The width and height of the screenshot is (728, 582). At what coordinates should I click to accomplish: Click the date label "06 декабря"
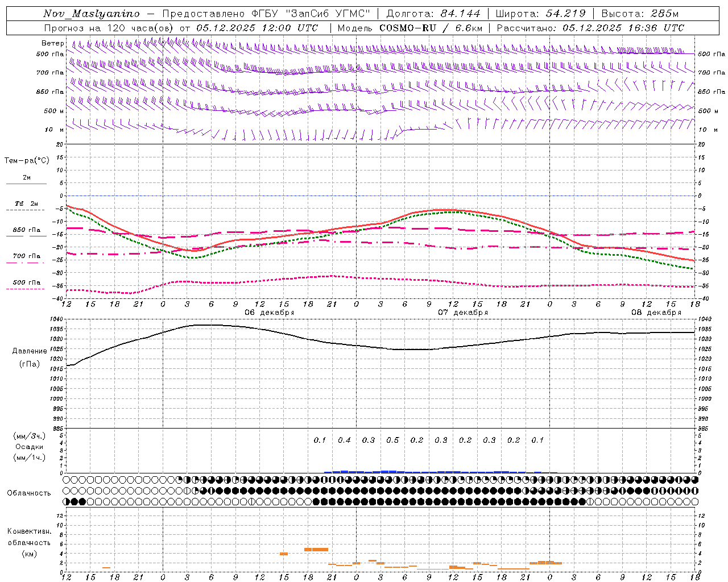(270, 313)
